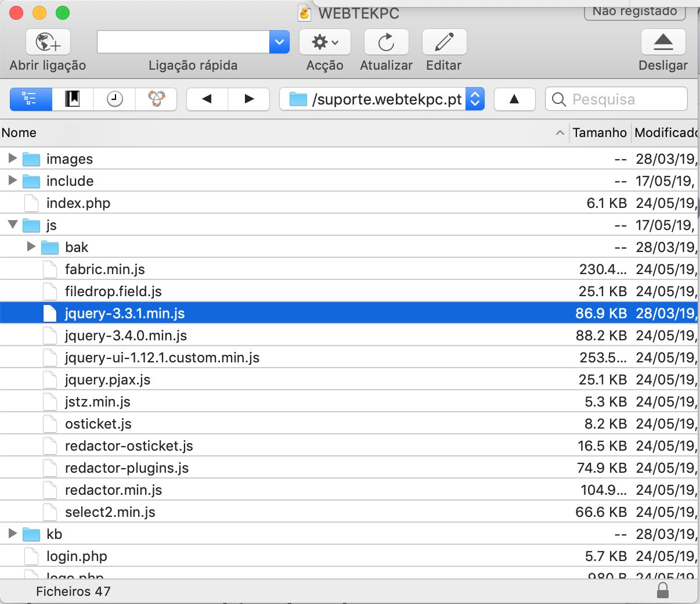Image resolution: width=700 pixels, height=604 pixels.
Task: Click the lock icon in status bar
Action: [662, 591]
